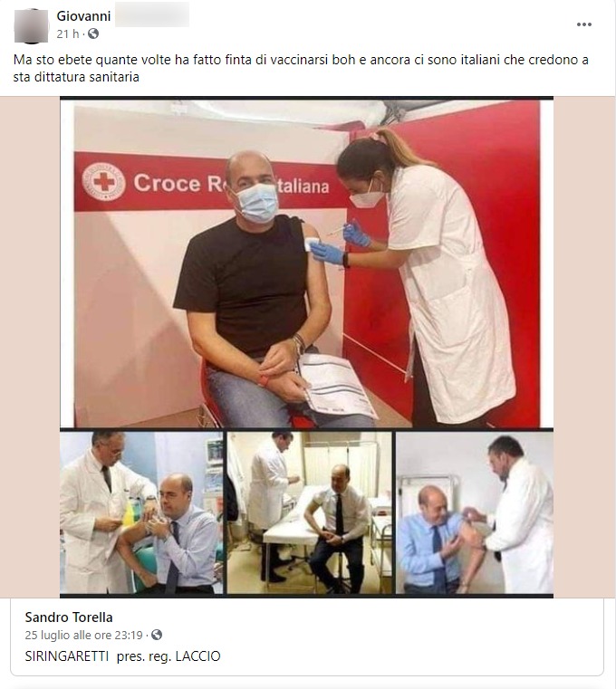Click the blurred surname next to Giovanni
Image resolution: width=616 pixels, height=689 pixels.
[x=152, y=15]
